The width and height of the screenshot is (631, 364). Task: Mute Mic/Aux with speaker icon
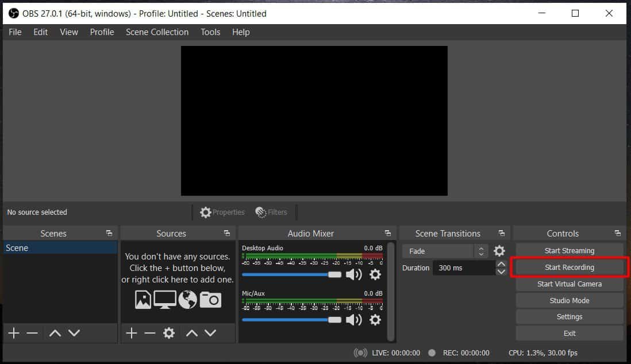[354, 320]
